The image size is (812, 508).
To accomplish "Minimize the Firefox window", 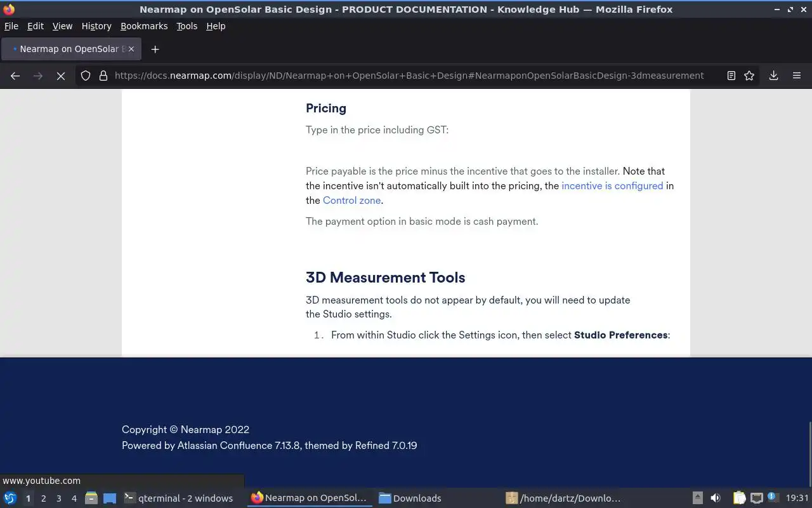I will coord(777,9).
